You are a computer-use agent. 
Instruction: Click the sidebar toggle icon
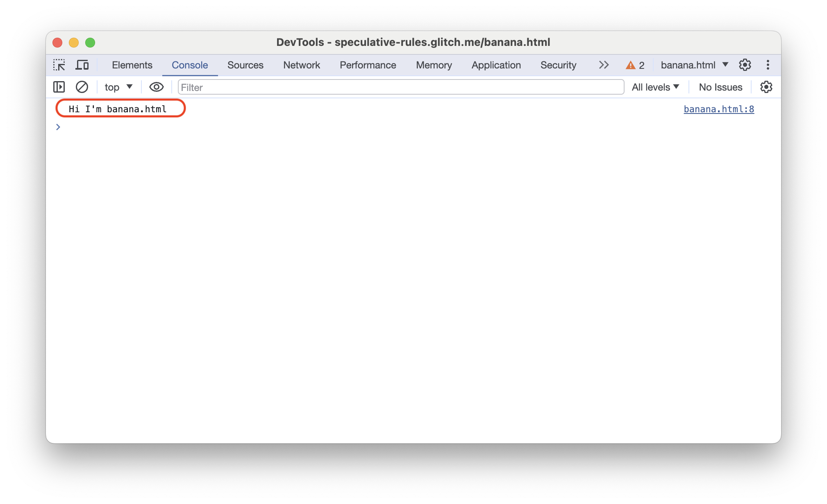coord(59,87)
